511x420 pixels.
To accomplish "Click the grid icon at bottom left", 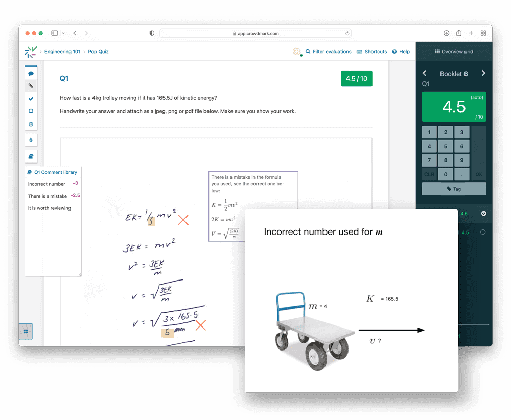I will (x=26, y=331).
